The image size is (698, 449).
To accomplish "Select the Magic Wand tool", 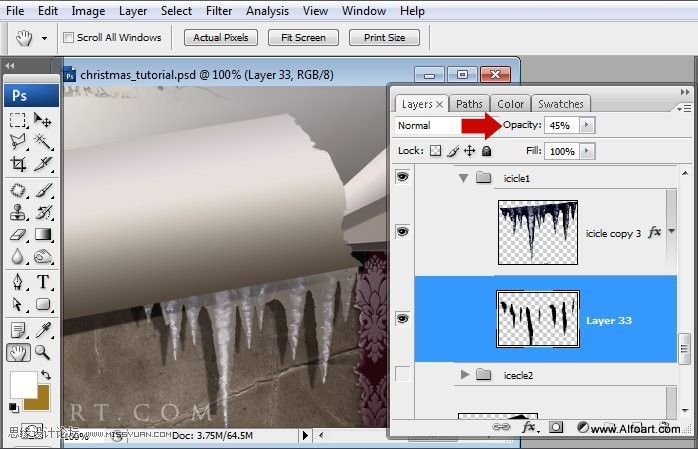I will point(43,142).
